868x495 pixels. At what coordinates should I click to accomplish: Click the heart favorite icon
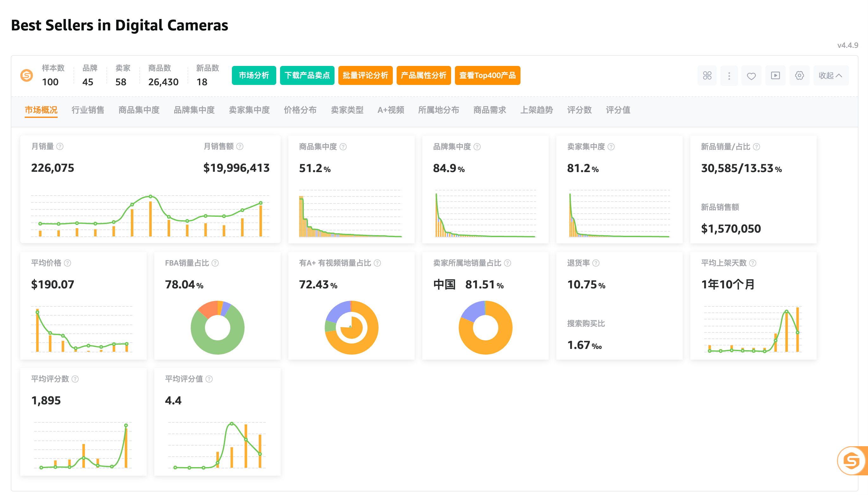point(751,75)
